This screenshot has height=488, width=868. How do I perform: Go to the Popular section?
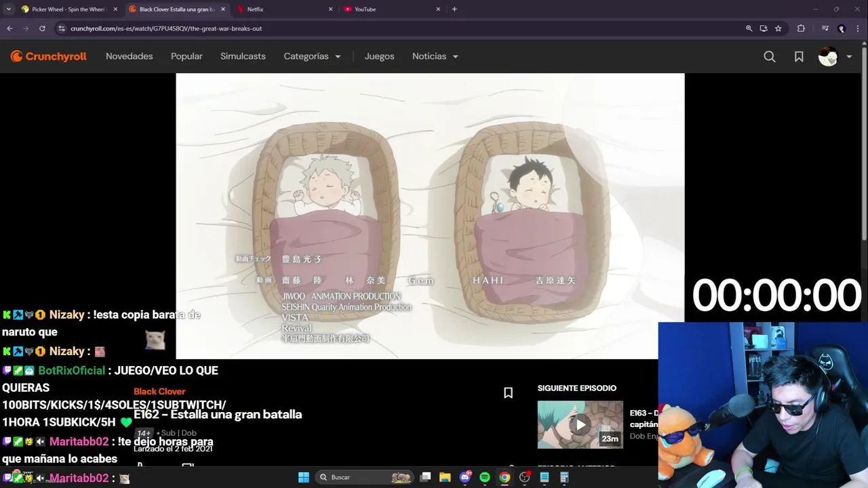point(186,56)
